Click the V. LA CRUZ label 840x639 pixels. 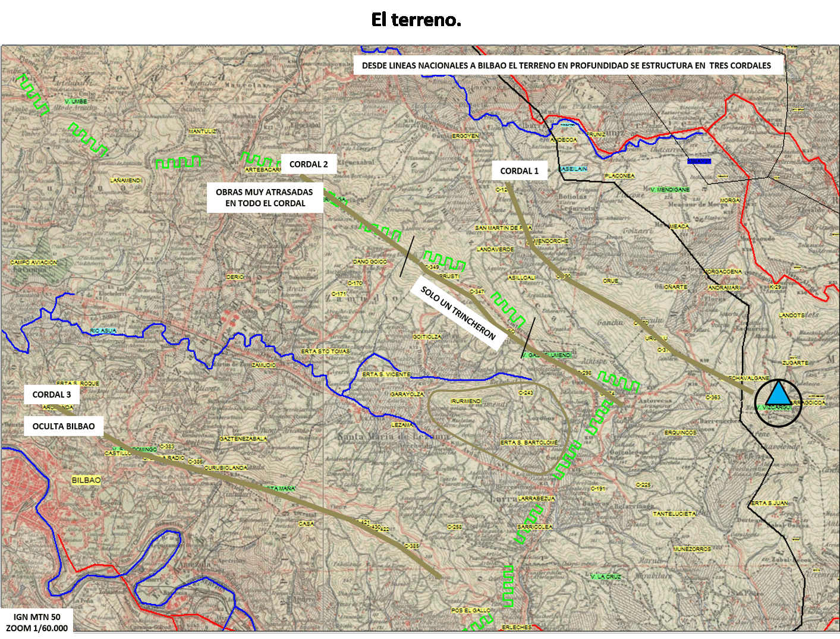pyautogui.click(x=606, y=577)
